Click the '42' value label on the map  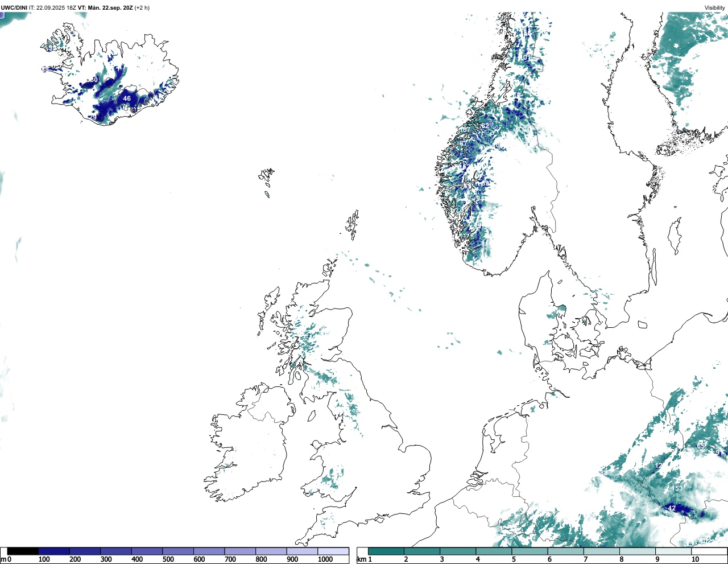(x=672, y=508)
